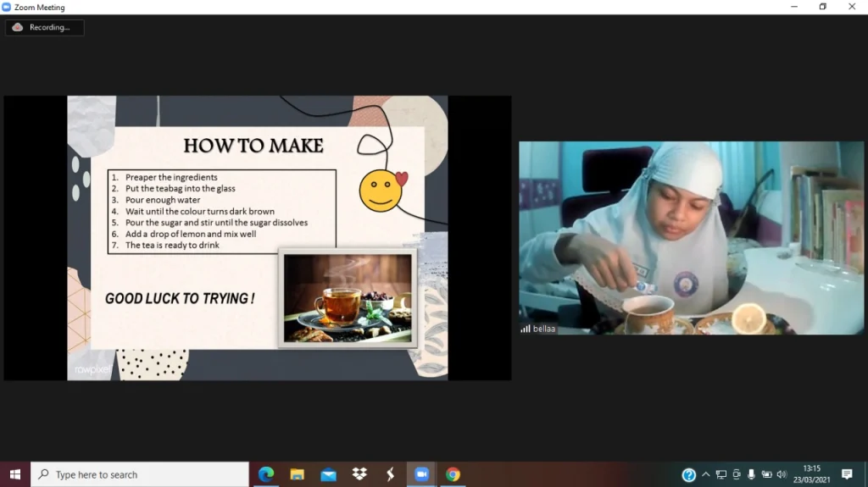This screenshot has height=487, width=868.
Task: Check the battery status tray icon
Action: (766, 474)
